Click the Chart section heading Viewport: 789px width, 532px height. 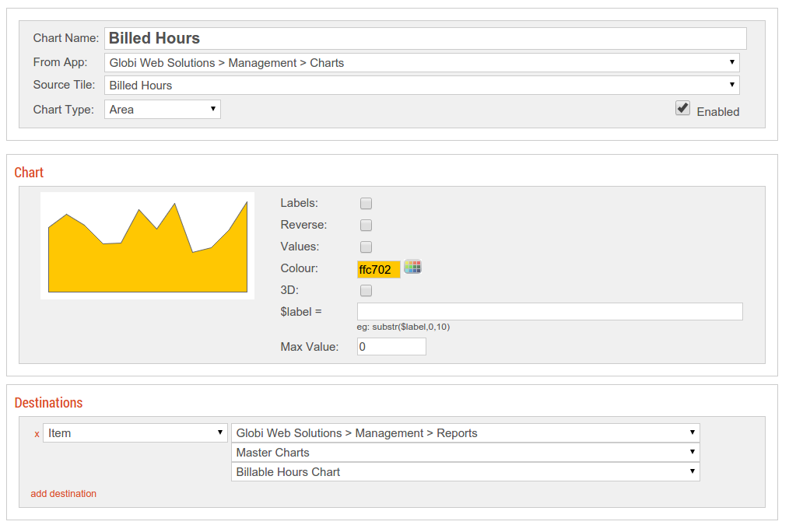29,173
